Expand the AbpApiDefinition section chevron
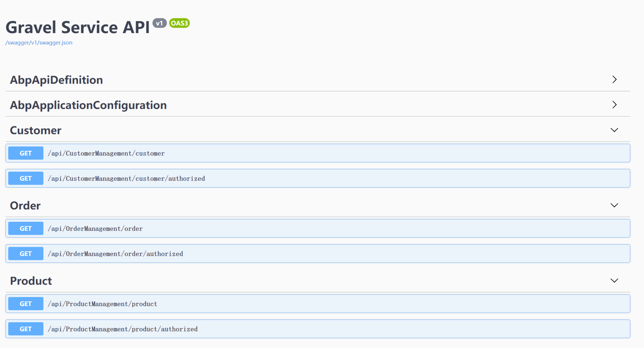The width and height of the screenshot is (644, 348). [614, 79]
